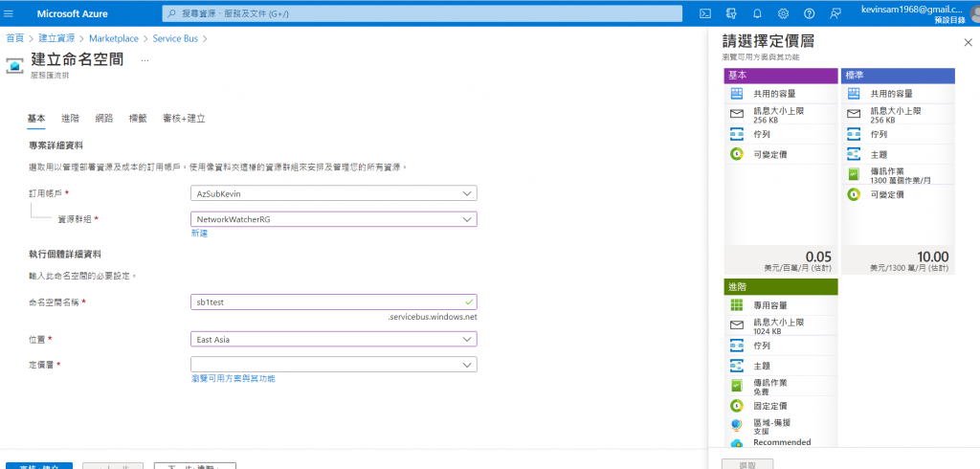This screenshot has width=980, height=469.
Task: Expand the 訂用帳戶 dropdown showing AzSubKevin
Action: click(x=334, y=193)
